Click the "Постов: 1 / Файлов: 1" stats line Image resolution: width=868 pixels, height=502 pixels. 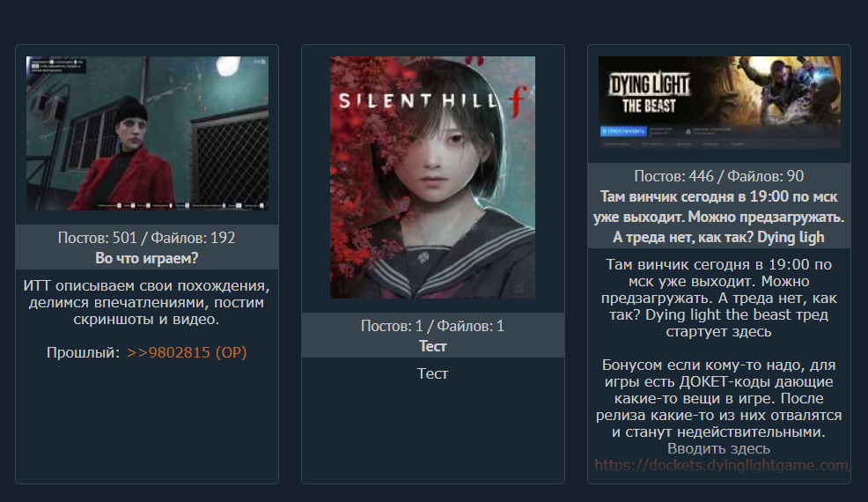(x=433, y=326)
